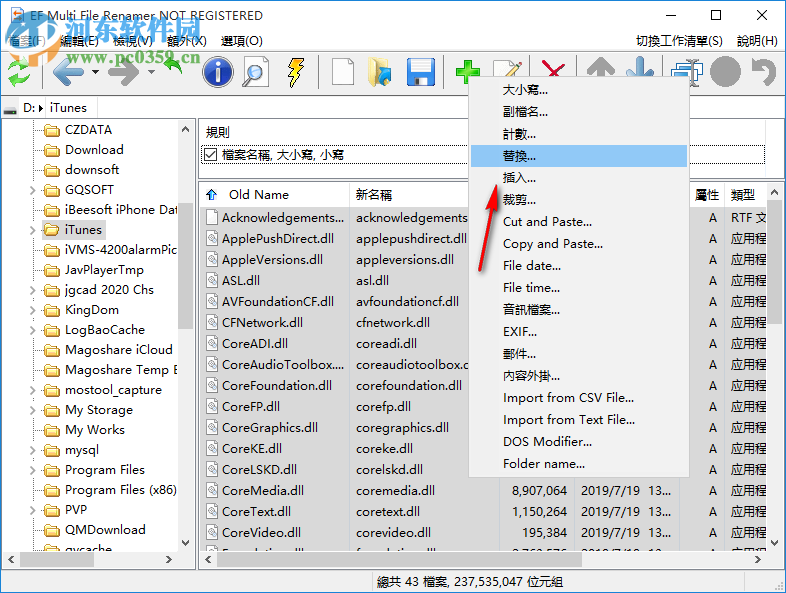
Task: Create new list with blank page icon
Action: click(x=343, y=72)
